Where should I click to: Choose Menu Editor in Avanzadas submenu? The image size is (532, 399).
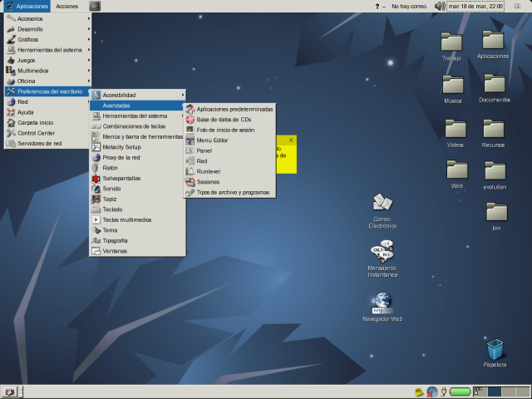(212, 140)
